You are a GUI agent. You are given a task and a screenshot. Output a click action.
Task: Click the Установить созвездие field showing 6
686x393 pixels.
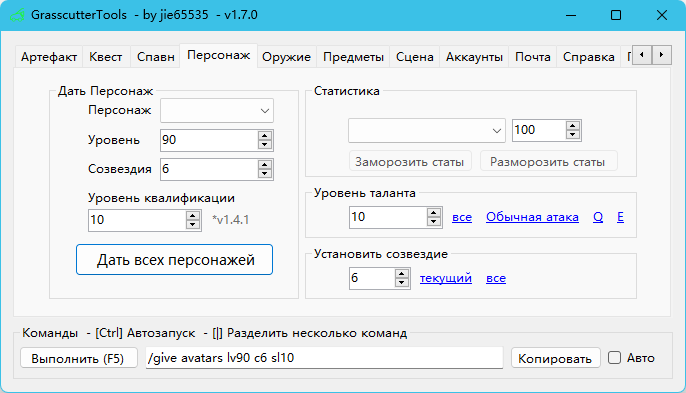click(x=372, y=278)
